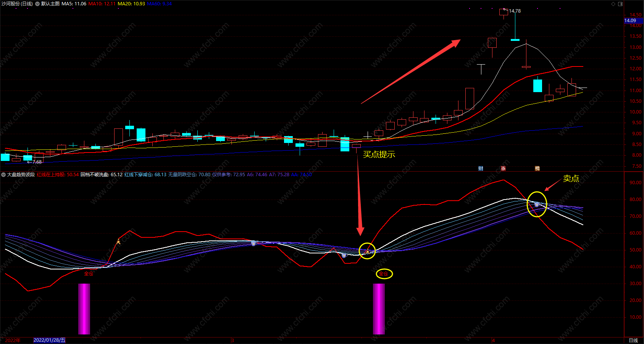644x344 pixels.
Task: Click the first red 全仓 signal label
Action: 89,274
